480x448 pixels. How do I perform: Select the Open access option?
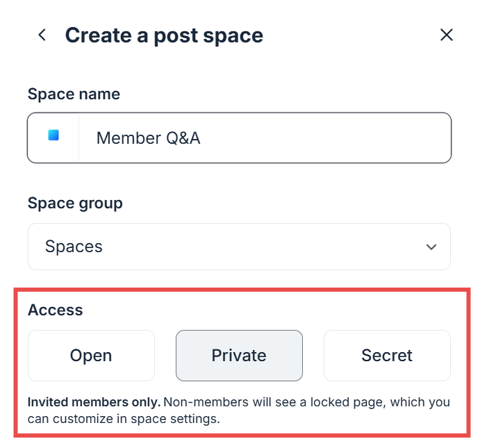[91, 356]
